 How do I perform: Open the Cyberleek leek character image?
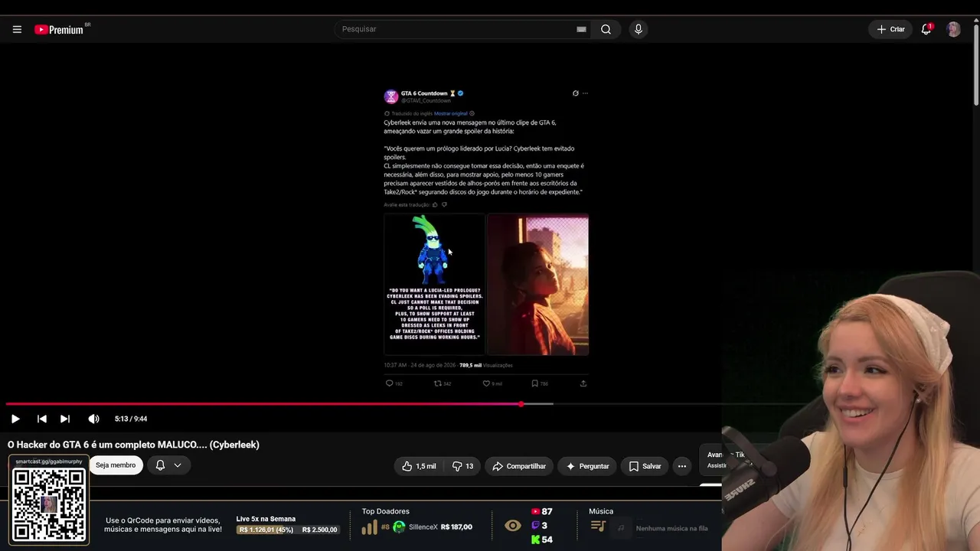point(434,285)
